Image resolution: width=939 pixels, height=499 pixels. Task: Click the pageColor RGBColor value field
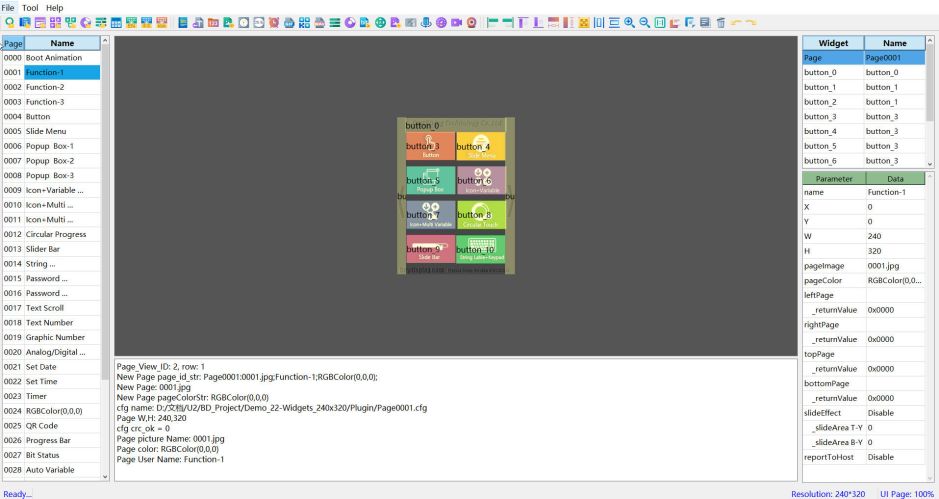click(895, 280)
